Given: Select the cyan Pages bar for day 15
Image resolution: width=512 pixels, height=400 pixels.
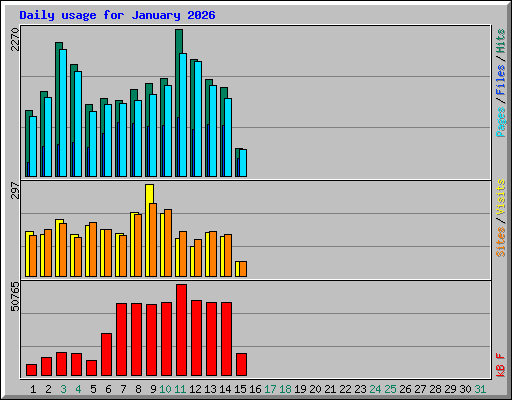Looking at the screenshot, I should [x=243, y=163].
